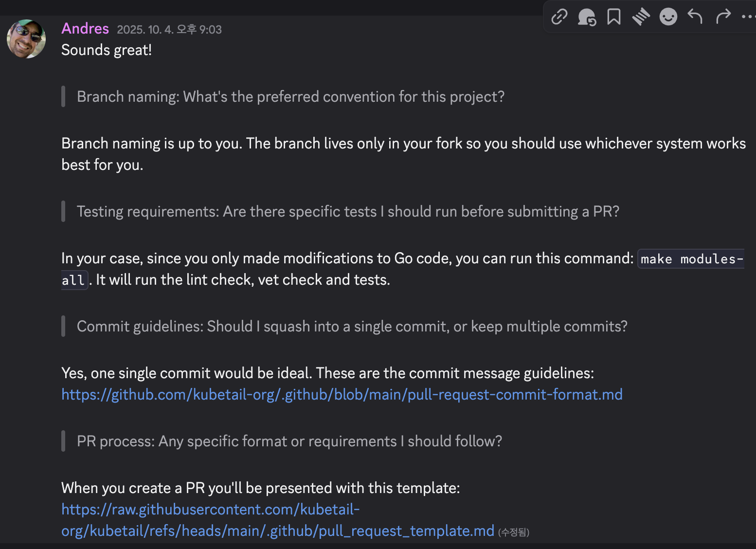Click the username Andres

85,29
